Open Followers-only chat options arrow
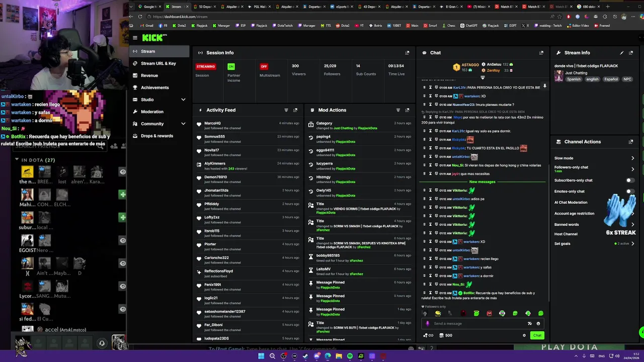Image resolution: width=644 pixels, height=362 pixels. pos(632,169)
